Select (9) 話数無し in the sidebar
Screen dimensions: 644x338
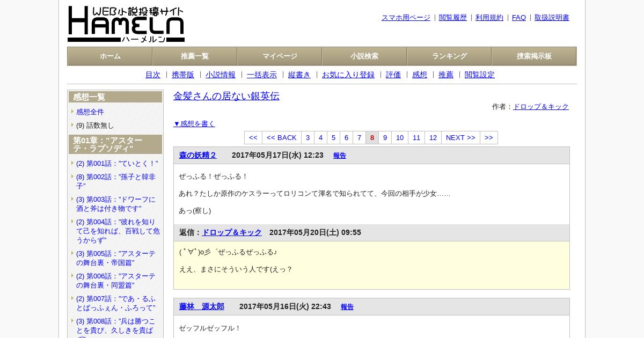[95, 126]
